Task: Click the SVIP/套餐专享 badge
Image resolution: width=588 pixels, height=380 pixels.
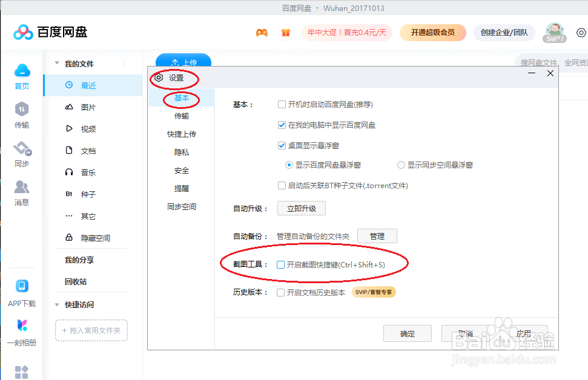Action: [374, 292]
